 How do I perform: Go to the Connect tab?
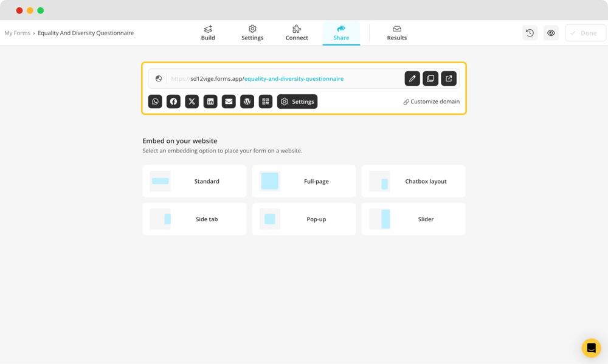297,33
